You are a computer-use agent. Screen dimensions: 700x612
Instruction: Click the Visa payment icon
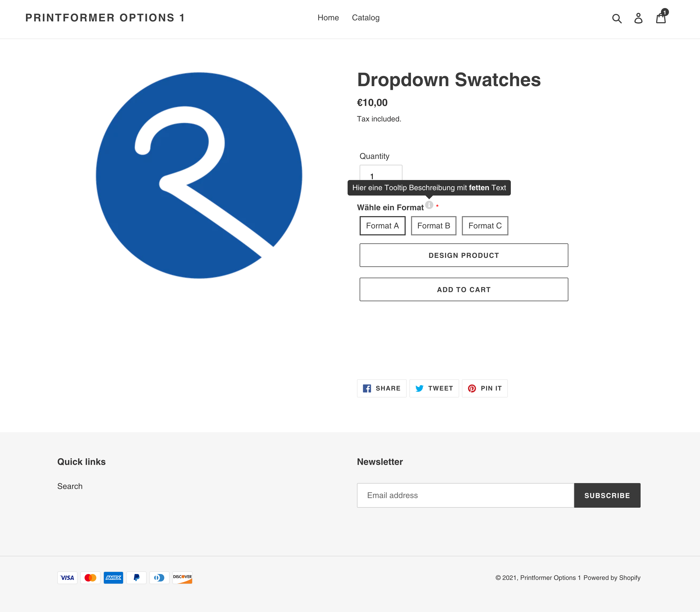point(67,577)
